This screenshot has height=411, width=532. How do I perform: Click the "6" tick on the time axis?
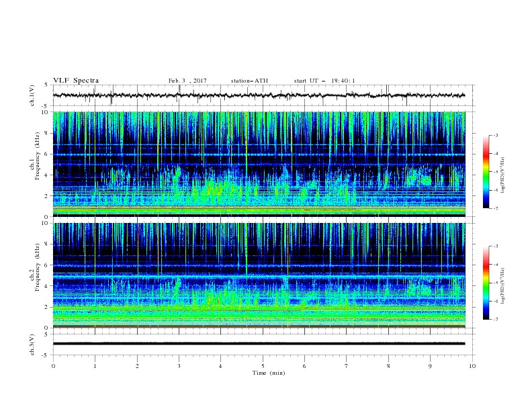[x=304, y=366]
